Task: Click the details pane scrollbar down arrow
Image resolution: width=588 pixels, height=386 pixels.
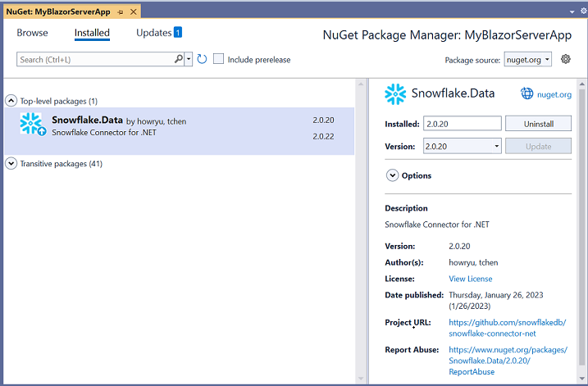Action: tap(582, 379)
